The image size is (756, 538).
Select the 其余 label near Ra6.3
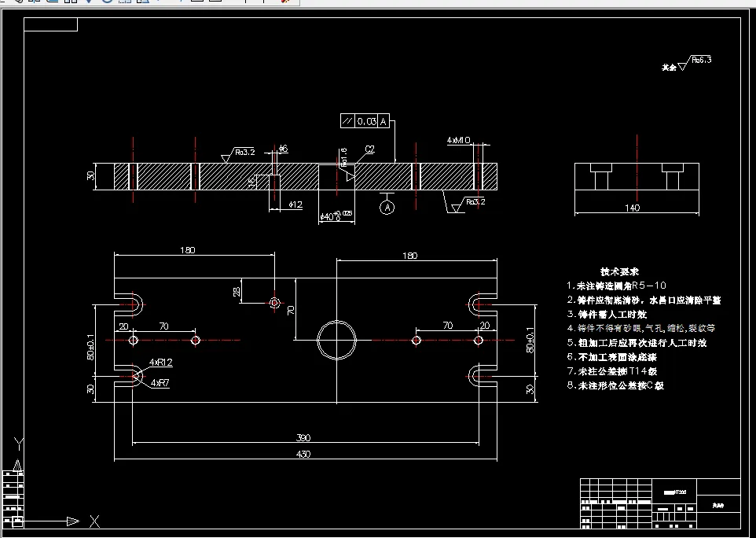click(x=669, y=68)
